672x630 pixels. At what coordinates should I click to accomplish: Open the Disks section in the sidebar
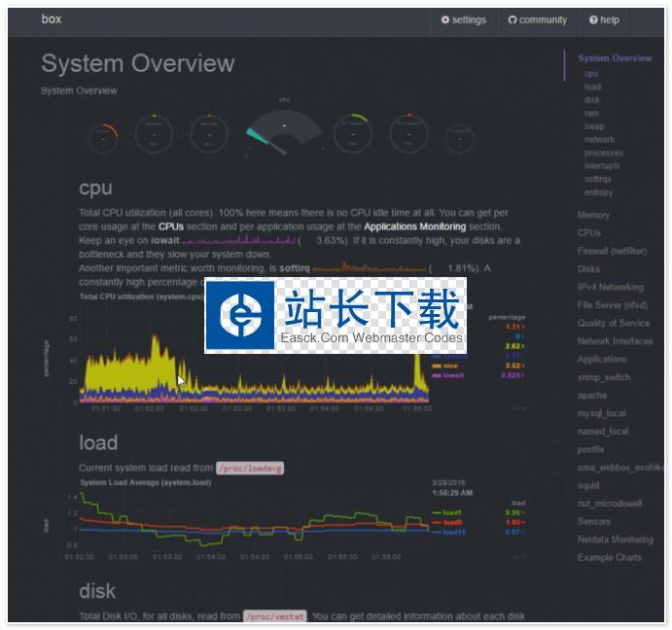tap(588, 268)
